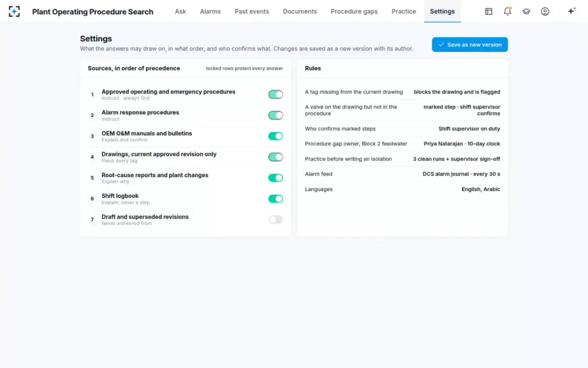The width and height of the screenshot is (588, 368).
Task: Open the Documents tab
Action: tap(300, 11)
